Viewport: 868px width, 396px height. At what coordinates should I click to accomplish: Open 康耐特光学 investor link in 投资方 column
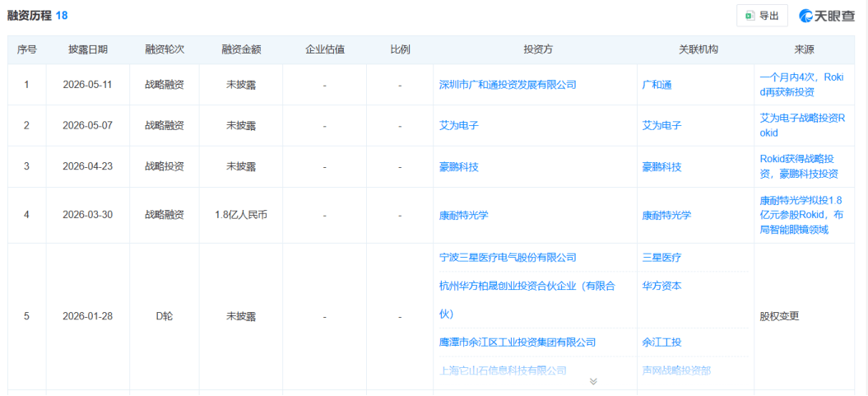click(x=463, y=215)
